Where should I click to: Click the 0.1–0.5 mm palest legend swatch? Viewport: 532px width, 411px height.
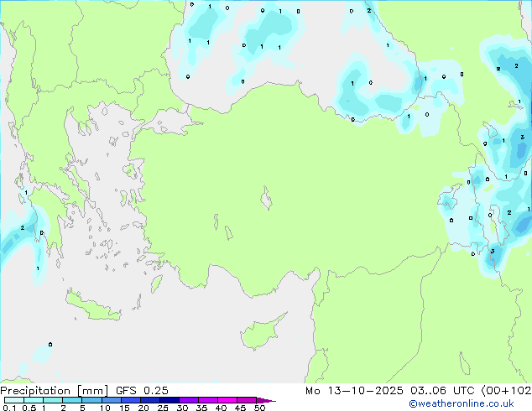click(x=14, y=400)
